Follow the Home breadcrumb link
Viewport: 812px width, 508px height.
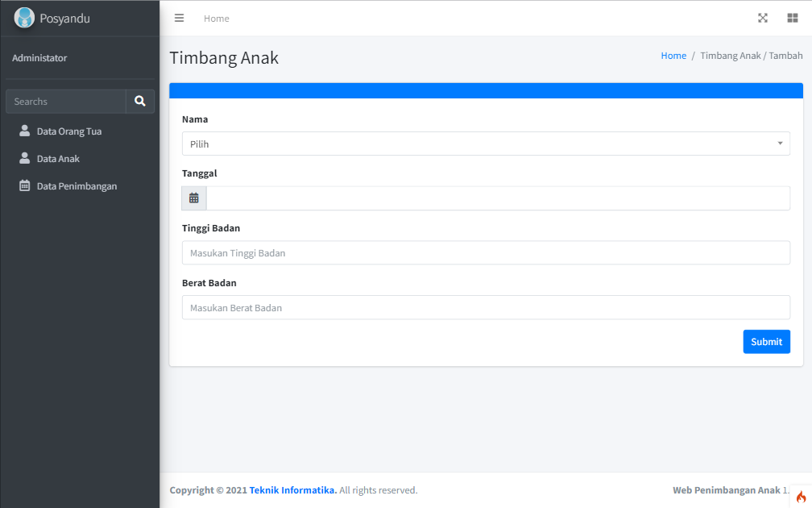click(x=673, y=56)
